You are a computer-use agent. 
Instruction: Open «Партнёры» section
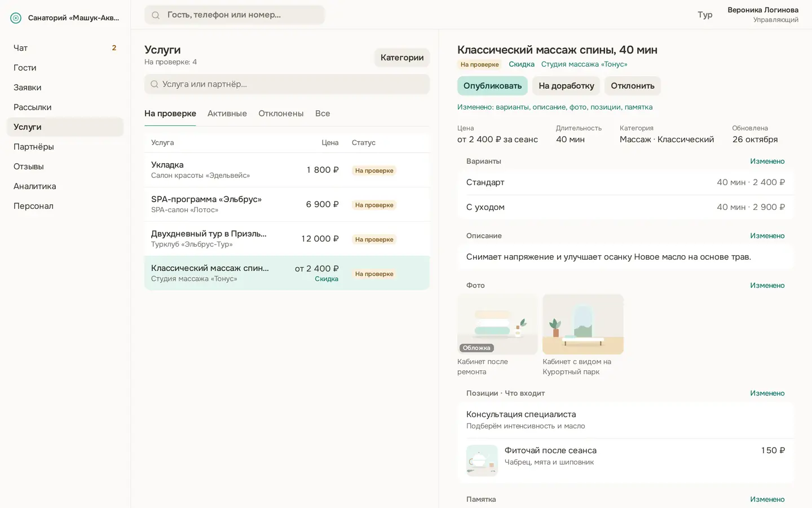[x=65, y=147]
